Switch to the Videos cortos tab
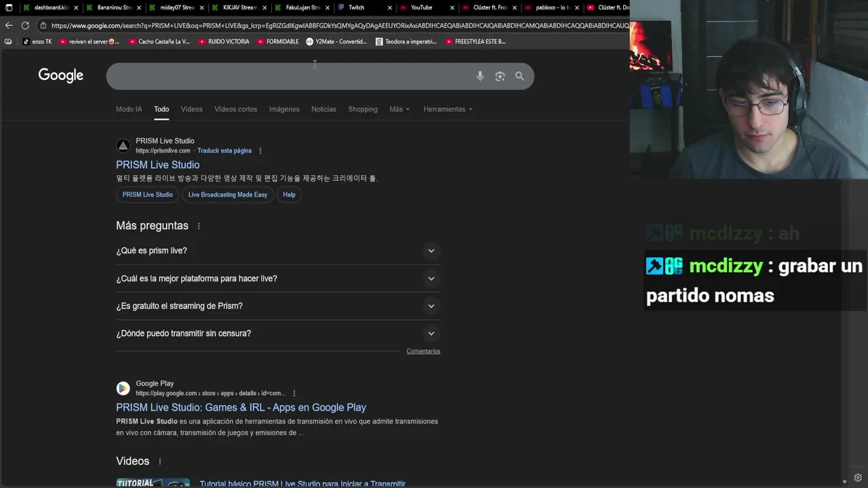Viewport: 868px width, 488px height. pyautogui.click(x=235, y=109)
